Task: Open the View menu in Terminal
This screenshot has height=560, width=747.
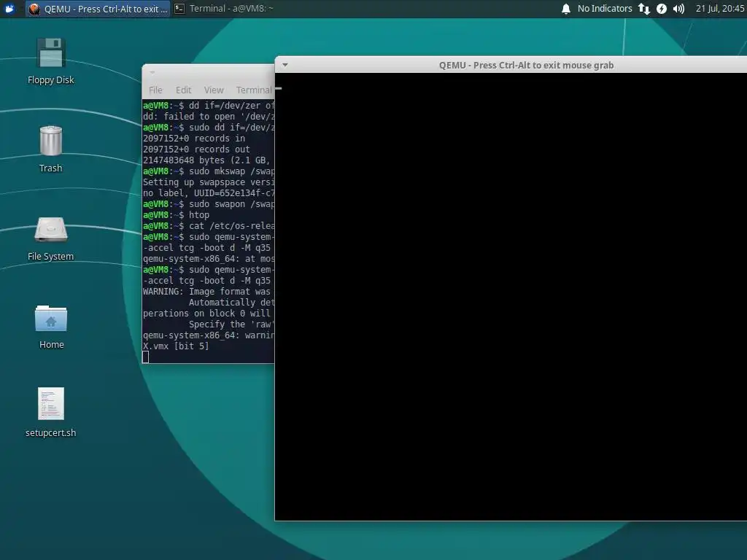Action: (214, 90)
